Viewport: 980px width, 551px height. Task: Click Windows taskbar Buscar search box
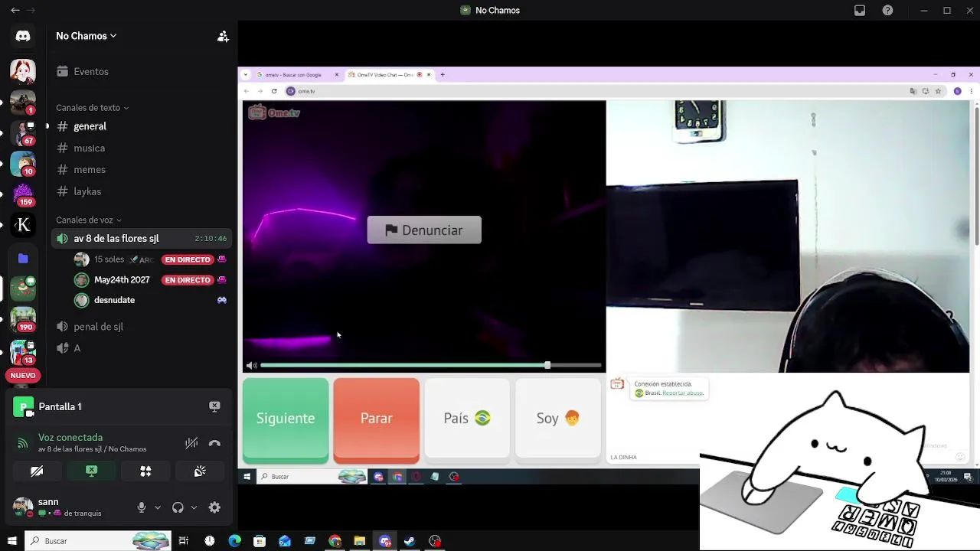click(99, 541)
